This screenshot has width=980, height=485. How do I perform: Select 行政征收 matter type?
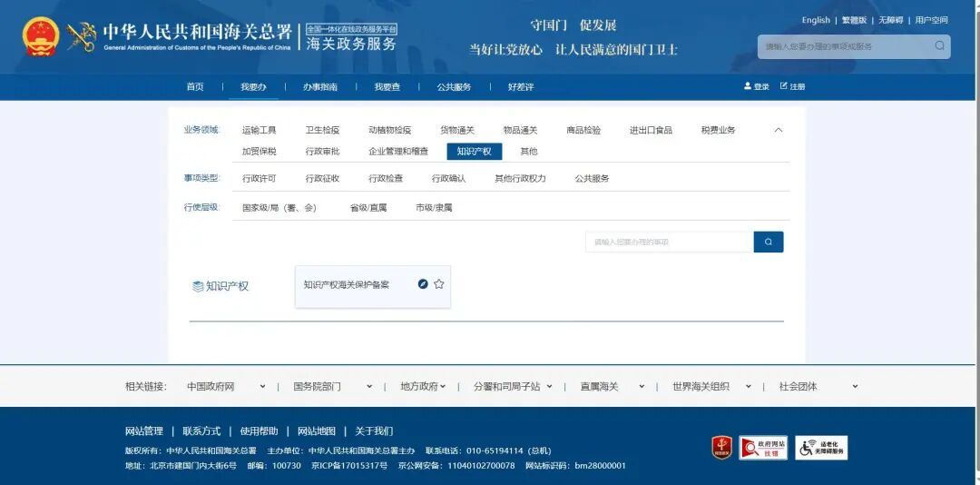tap(322, 178)
